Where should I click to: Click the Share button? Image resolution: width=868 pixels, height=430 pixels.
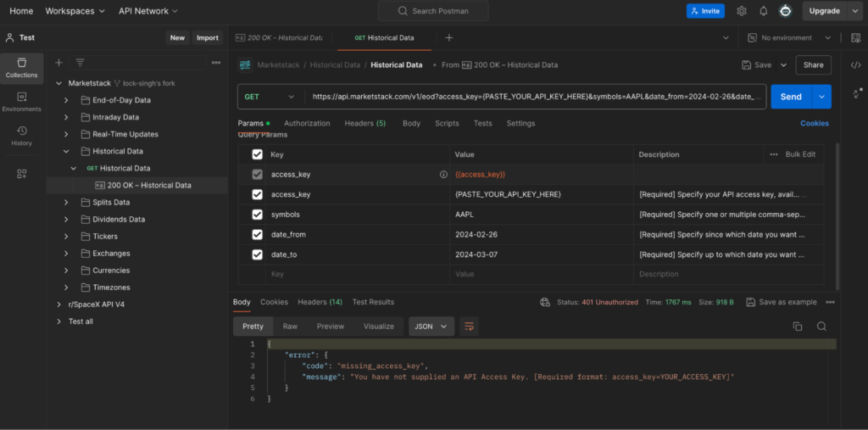813,64
